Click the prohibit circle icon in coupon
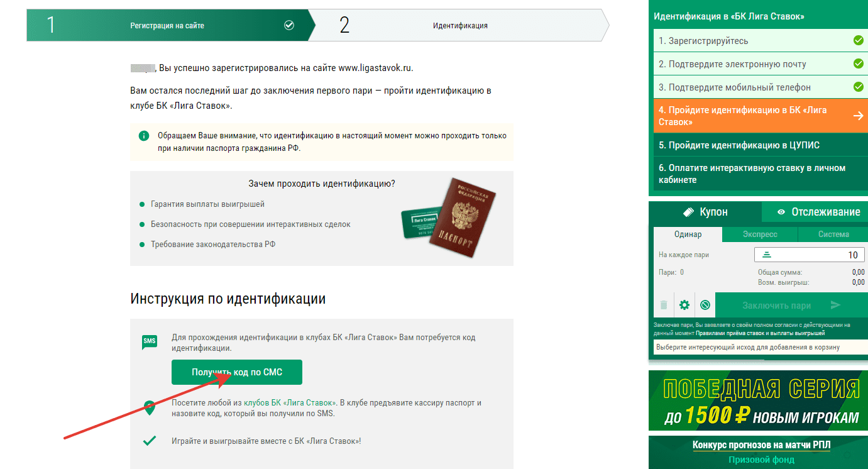 click(705, 306)
